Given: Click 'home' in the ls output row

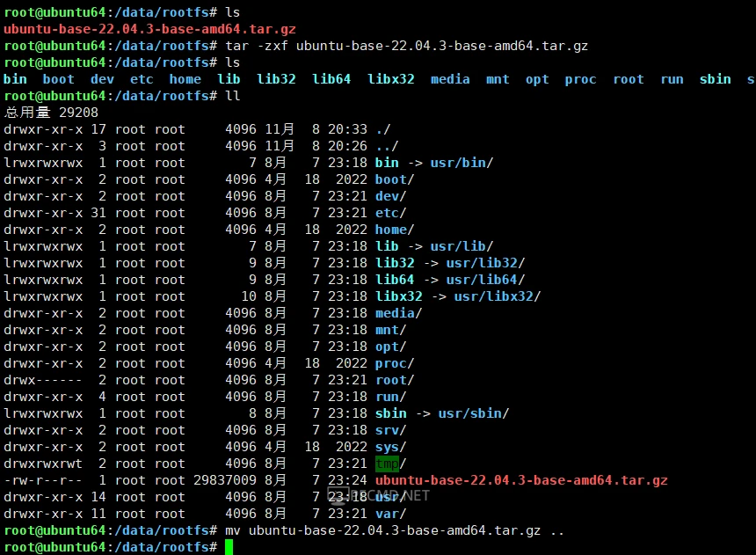Looking at the screenshot, I should click(185, 79).
